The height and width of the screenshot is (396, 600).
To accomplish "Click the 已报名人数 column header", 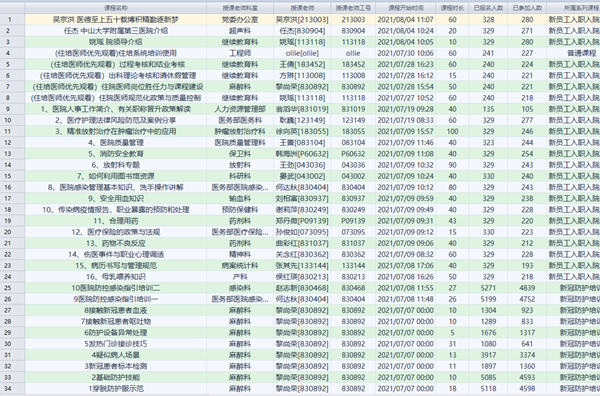I will [x=488, y=8].
